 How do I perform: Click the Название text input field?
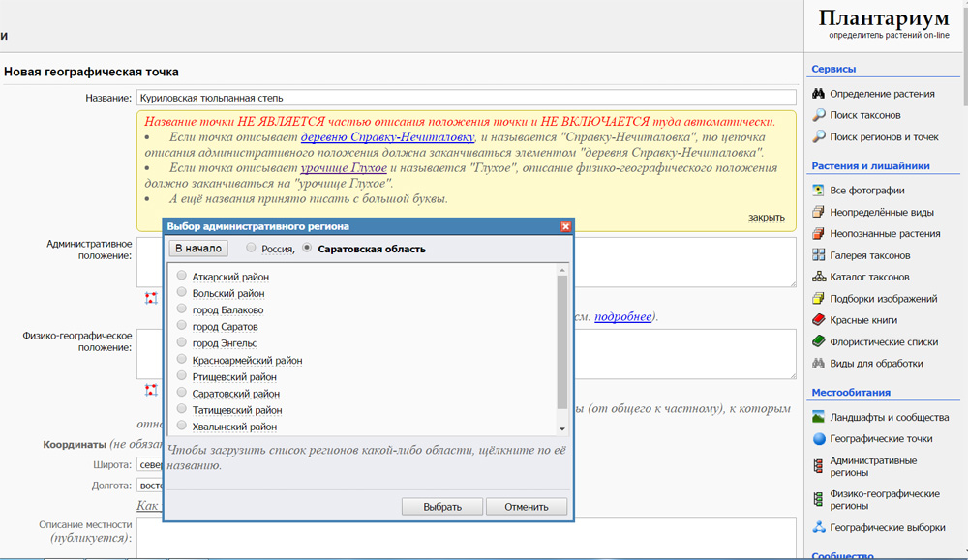point(465,98)
